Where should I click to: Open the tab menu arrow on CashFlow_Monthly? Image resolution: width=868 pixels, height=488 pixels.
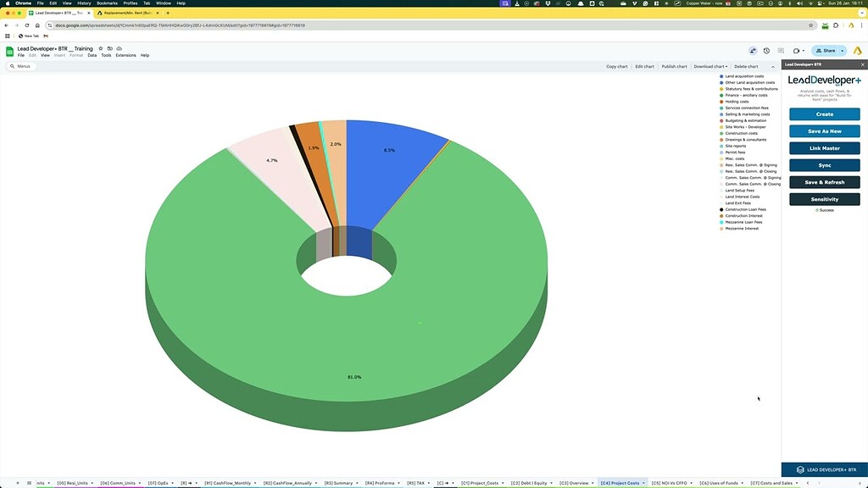254,482
